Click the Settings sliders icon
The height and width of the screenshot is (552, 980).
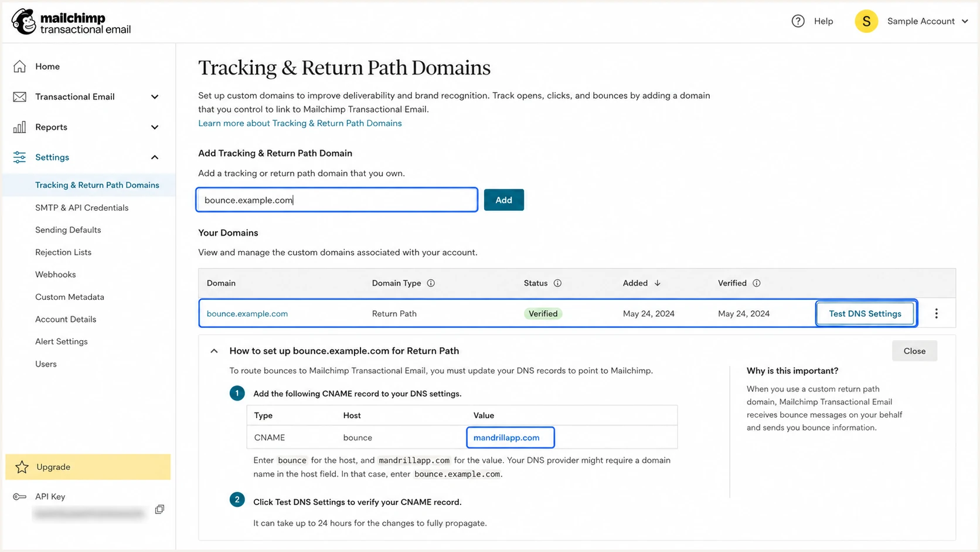pyautogui.click(x=19, y=157)
